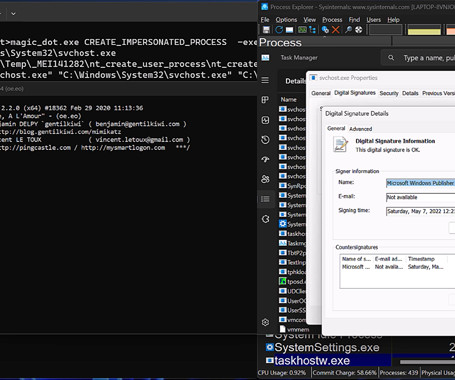Click the dark CPU history graph in toolbar
The height and width of the screenshot is (380, 455).
pyautogui.click(x=385, y=30)
